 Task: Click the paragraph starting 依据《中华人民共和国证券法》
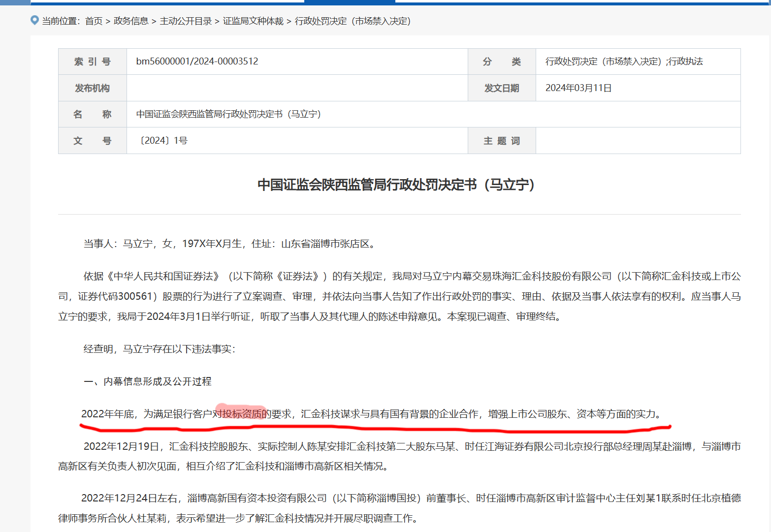pyautogui.click(x=399, y=296)
